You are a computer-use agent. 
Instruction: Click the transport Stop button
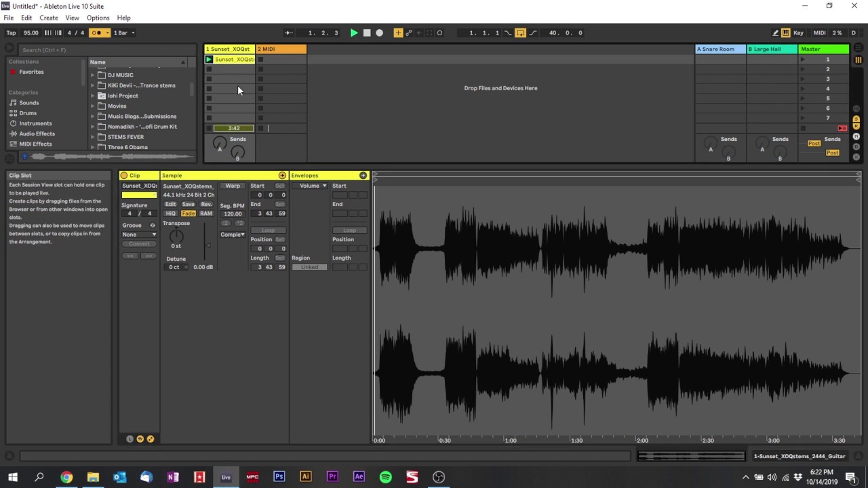tap(367, 33)
